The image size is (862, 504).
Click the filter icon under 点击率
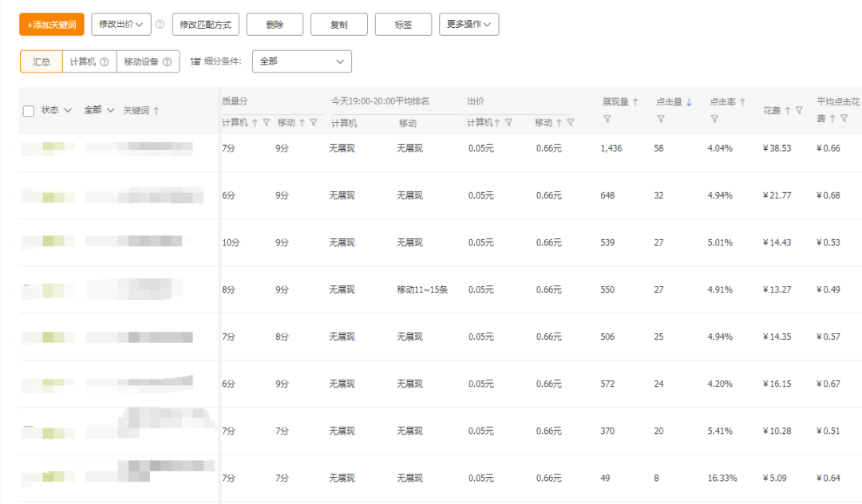714,119
